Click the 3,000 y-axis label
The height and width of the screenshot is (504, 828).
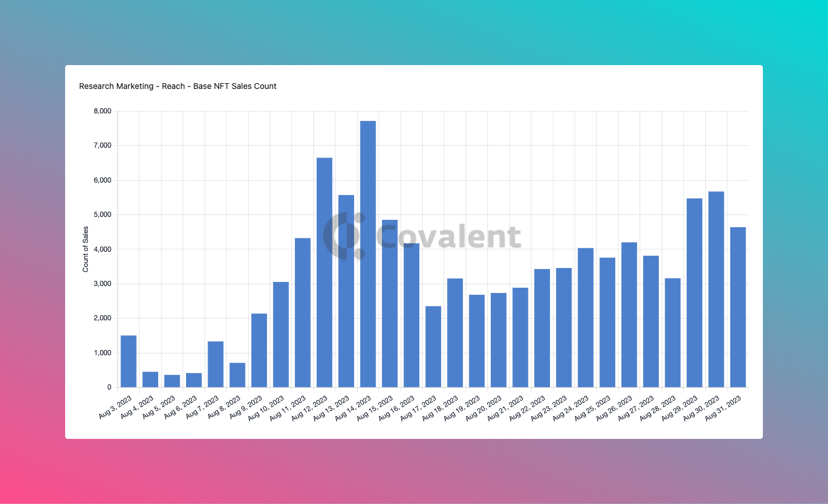(102, 284)
